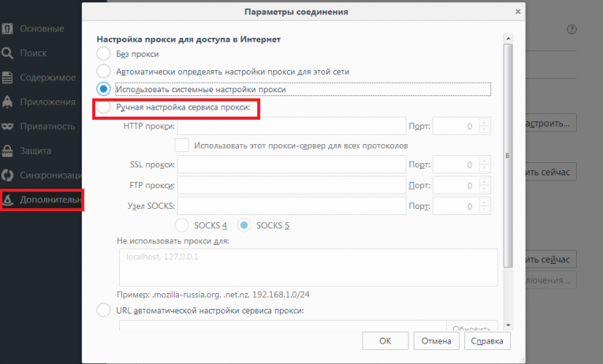603x364 pixels.
Task: Click the Advanced wizard-hat icon in sidebar
Action: click(x=8, y=199)
